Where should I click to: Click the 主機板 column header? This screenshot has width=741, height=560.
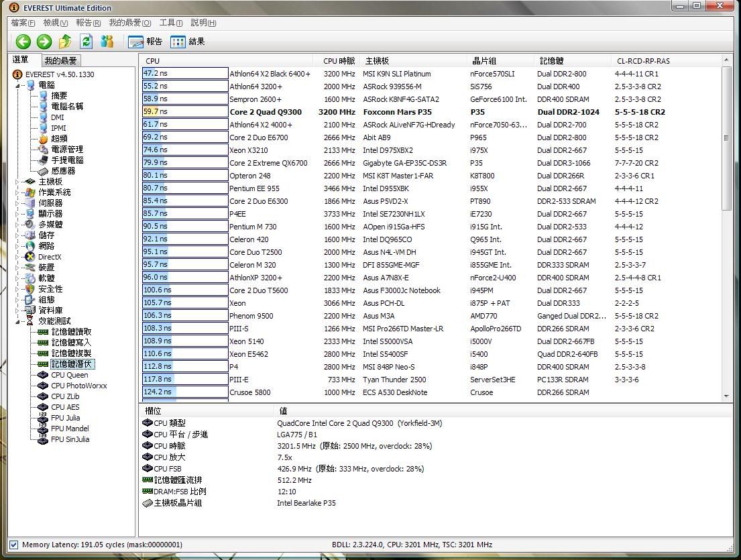(413, 61)
